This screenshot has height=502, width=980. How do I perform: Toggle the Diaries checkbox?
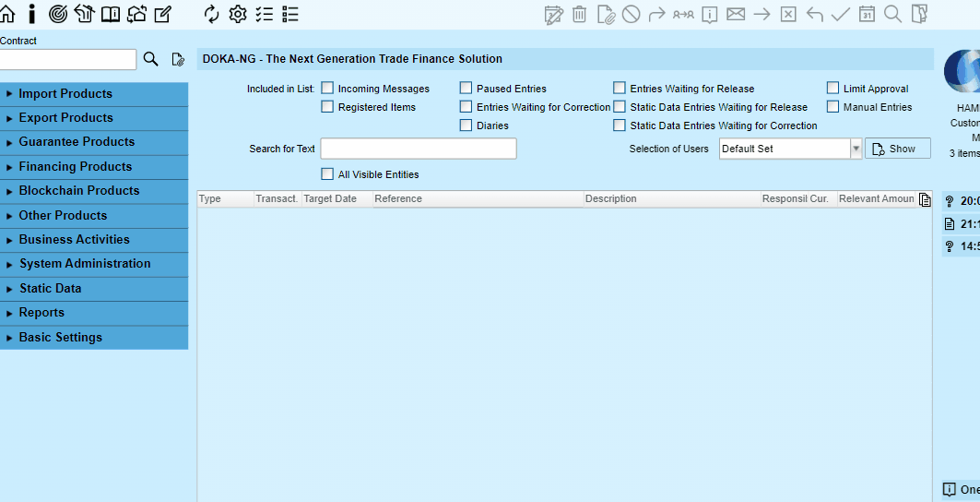click(466, 125)
